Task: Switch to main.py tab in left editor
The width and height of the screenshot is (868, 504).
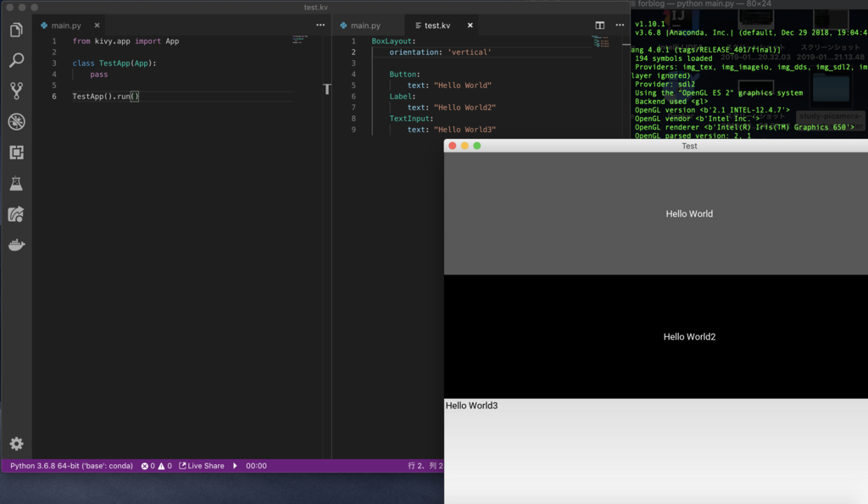Action: pyautogui.click(x=66, y=25)
